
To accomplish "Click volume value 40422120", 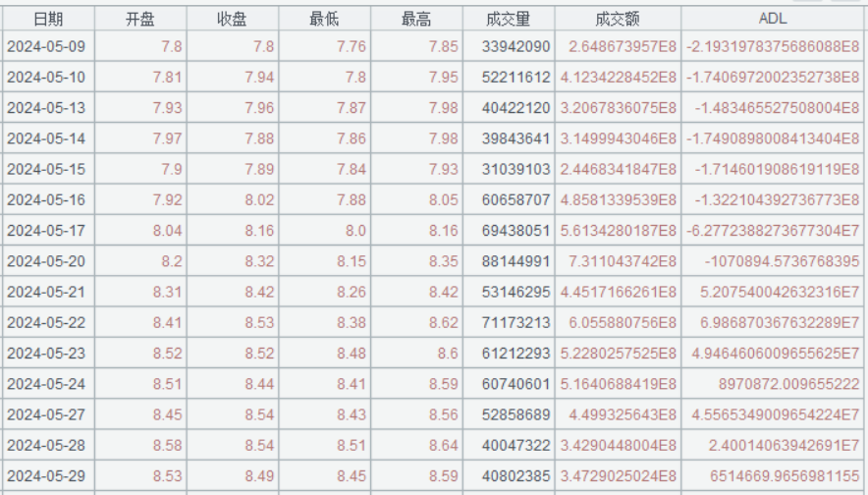I will [x=515, y=107].
